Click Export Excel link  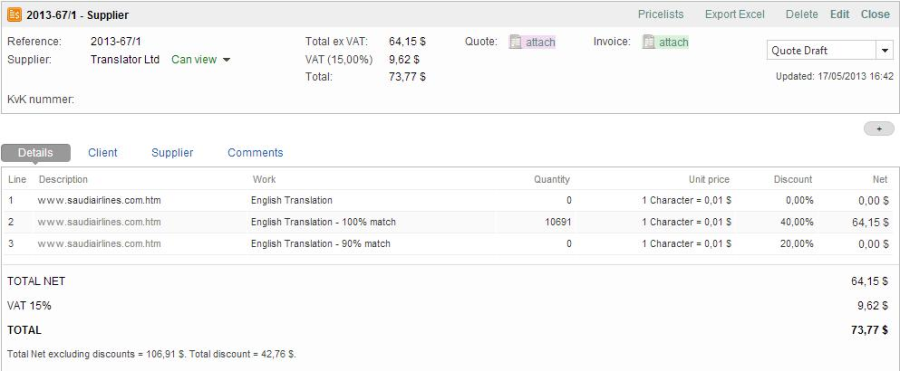pyautogui.click(x=735, y=14)
